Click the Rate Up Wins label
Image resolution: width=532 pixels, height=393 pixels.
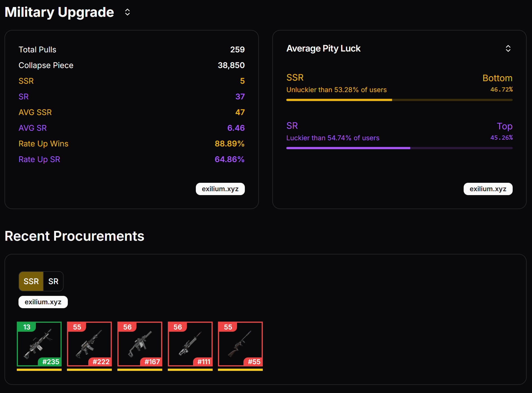[43, 144]
